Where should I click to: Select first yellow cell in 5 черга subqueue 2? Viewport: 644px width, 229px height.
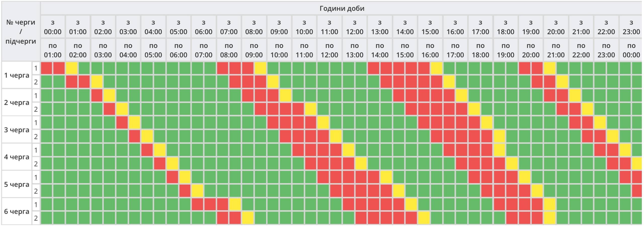[x=197, y=191]
